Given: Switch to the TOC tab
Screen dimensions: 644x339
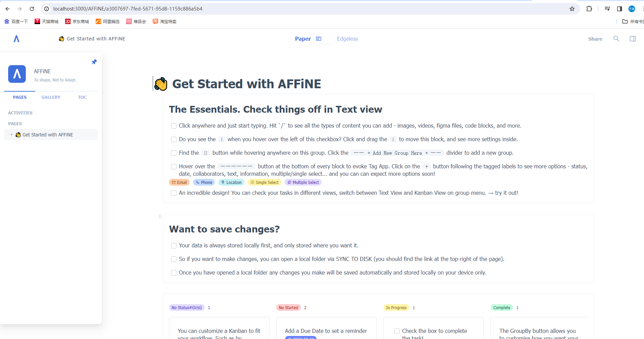Looking at the screenshot, I should click(x=82, y=97).
